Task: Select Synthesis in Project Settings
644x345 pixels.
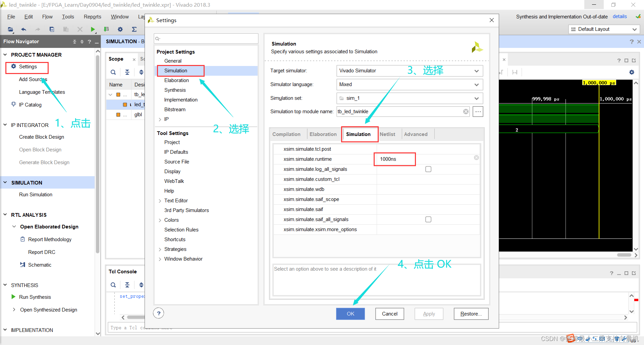Action: pyautogui.click(x=175, y=90)
